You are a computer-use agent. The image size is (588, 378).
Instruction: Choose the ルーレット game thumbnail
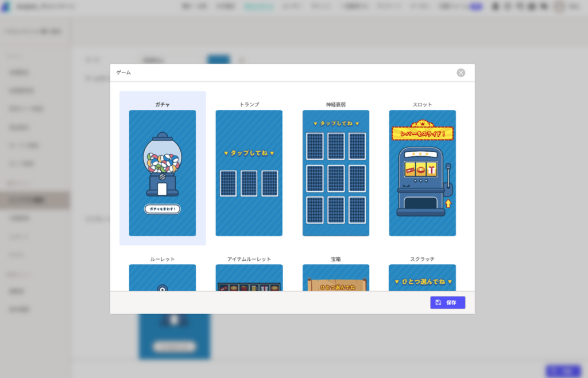tap(163, 277)
